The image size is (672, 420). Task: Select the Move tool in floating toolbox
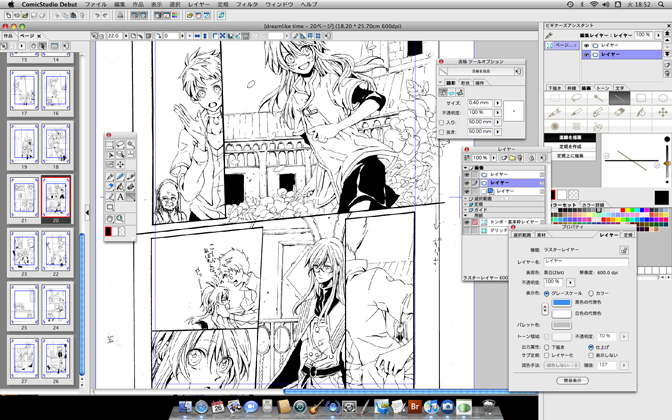point(120,165)
